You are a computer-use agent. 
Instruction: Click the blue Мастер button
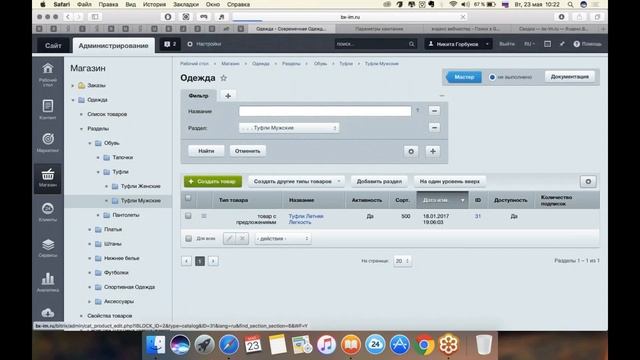click(x=464, y=77)
